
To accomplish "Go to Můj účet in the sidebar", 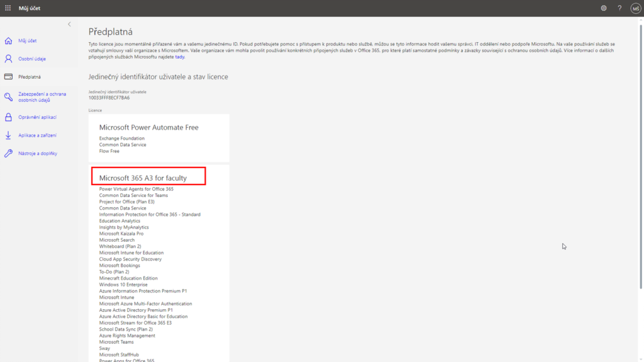I will coord(28,41).
